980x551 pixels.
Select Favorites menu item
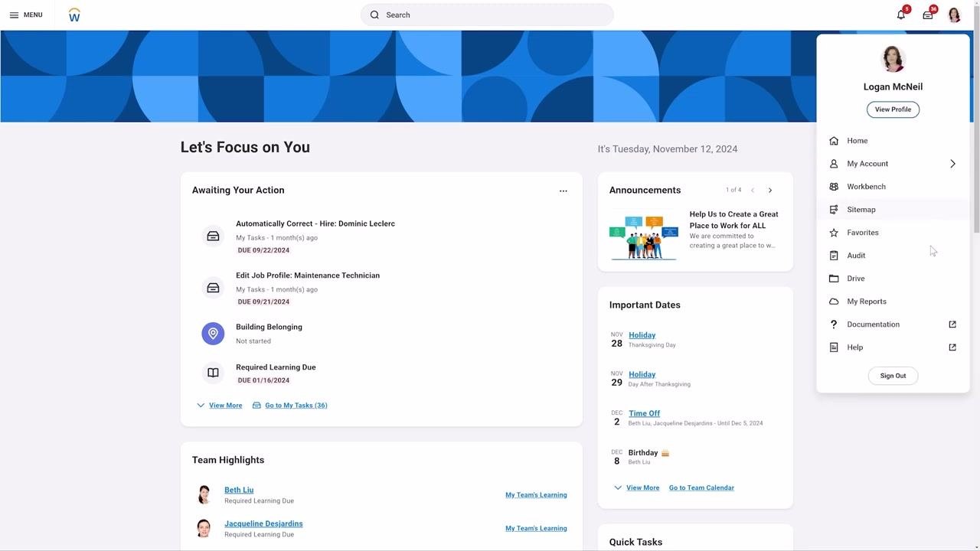coord(893,233)
